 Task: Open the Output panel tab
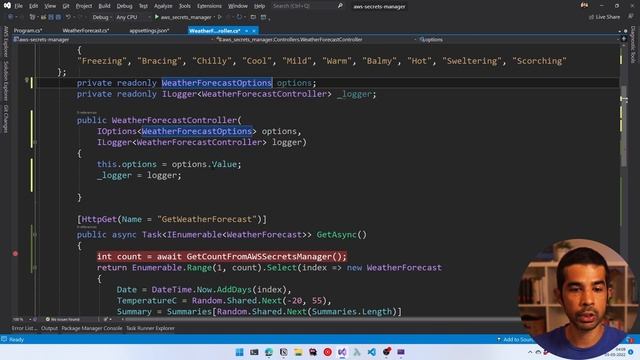click(49, 328)
